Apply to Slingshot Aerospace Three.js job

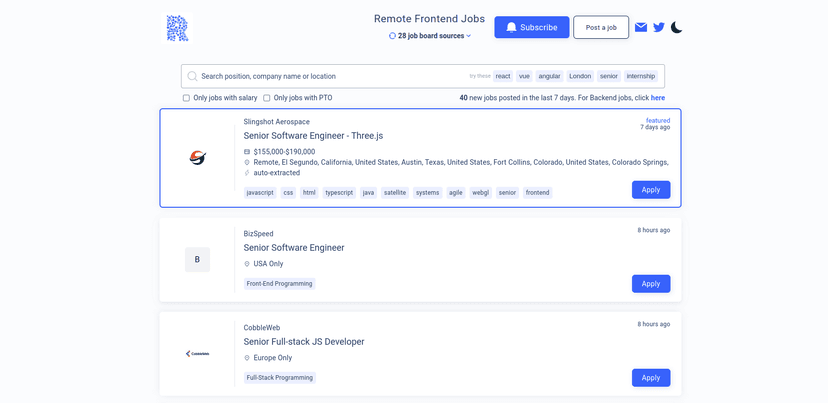pyautogui.click(x=651, y=190)
